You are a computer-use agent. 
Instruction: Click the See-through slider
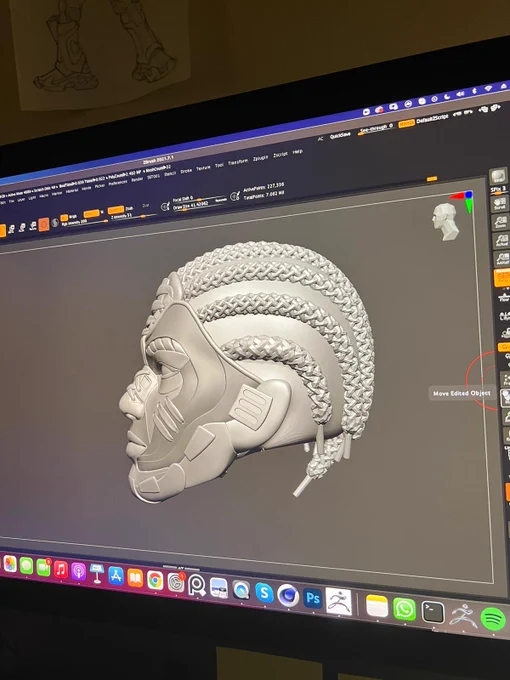coord(375,130)
